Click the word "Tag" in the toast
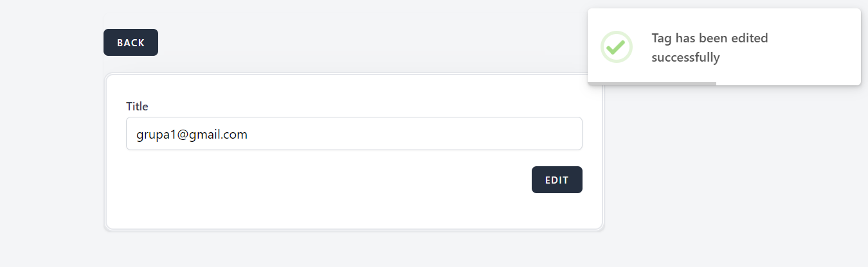 coord(661,39)
